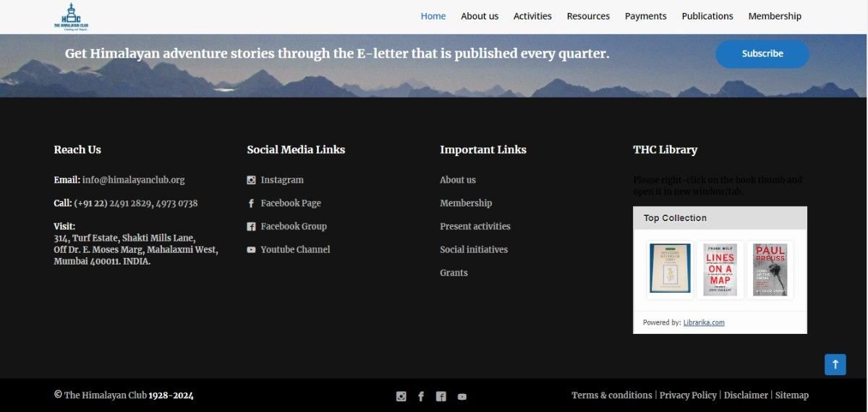Open the Librarika.com link
Viewport: 868px width, 412px height.
click(703, 322)
